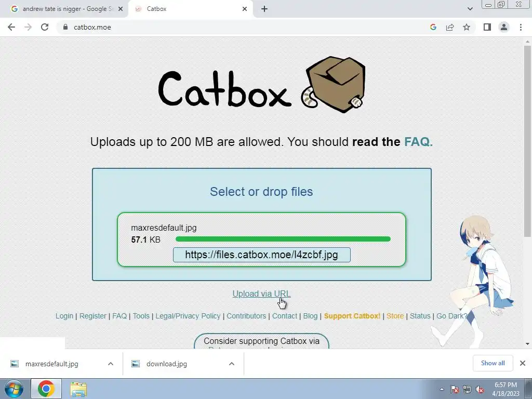532x399 pixels.
Task: Select the uploaded file URL field
Action: (262, 255)
